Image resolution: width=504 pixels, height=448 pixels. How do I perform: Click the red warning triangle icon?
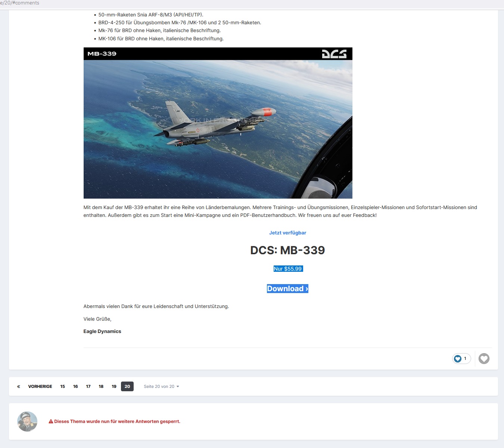coord(51,421)
